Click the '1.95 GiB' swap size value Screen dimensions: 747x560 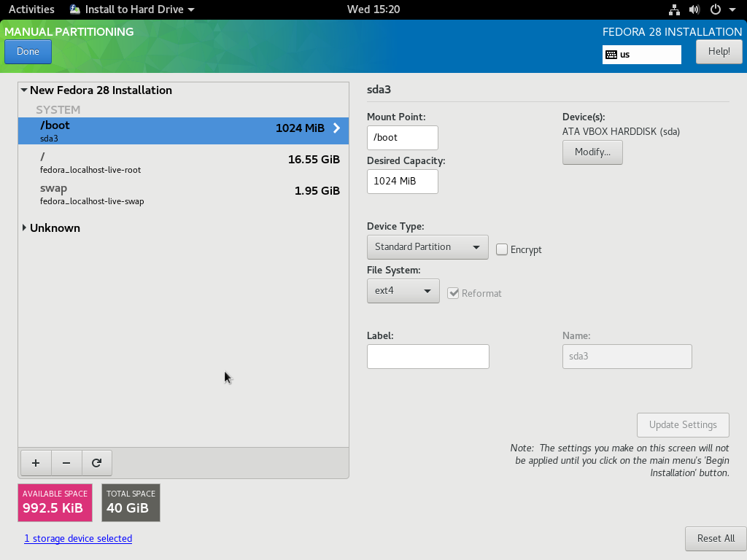pos(317,191)
